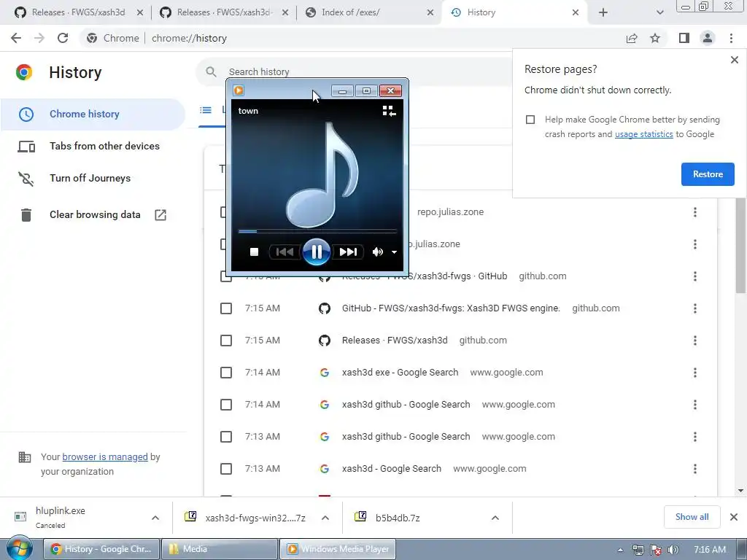Close the downloads bar
Image resolution: width=747 pixels, height=560 pixels.
[x=734, y=517]
